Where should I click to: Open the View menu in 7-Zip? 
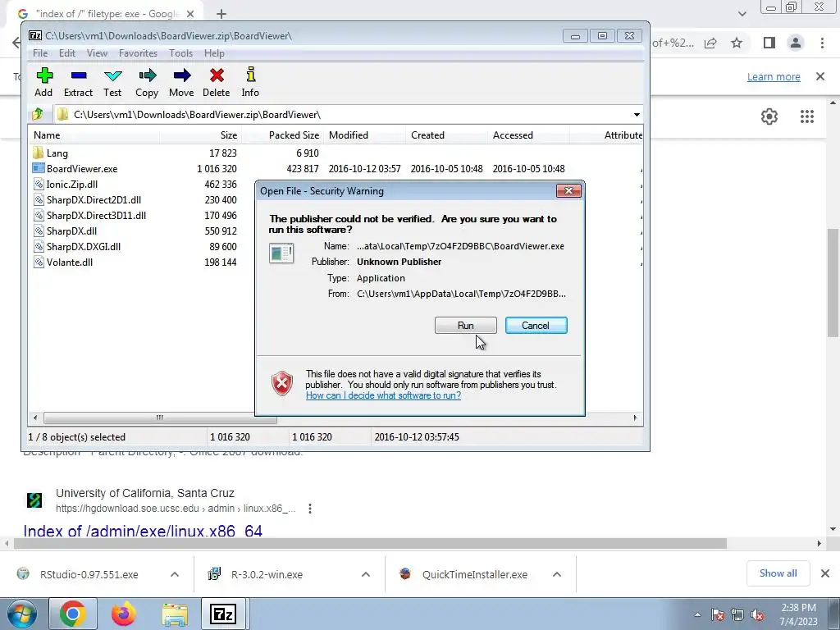(97, 53)
